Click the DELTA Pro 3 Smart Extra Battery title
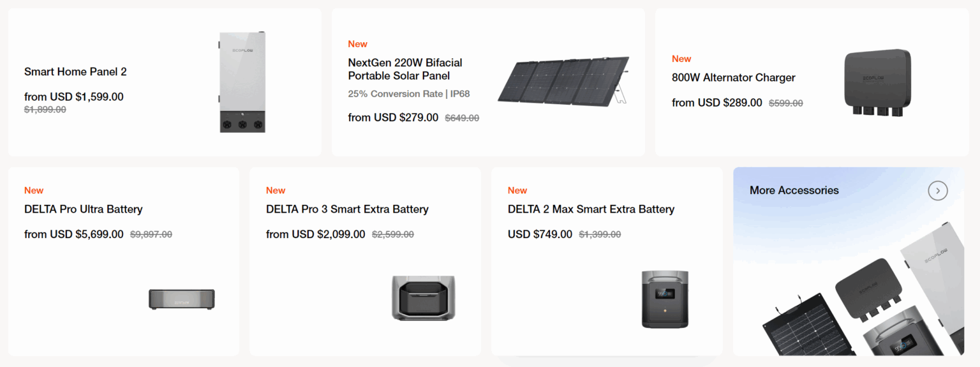This screenshot has width=980, height=367. pos(347,209)
